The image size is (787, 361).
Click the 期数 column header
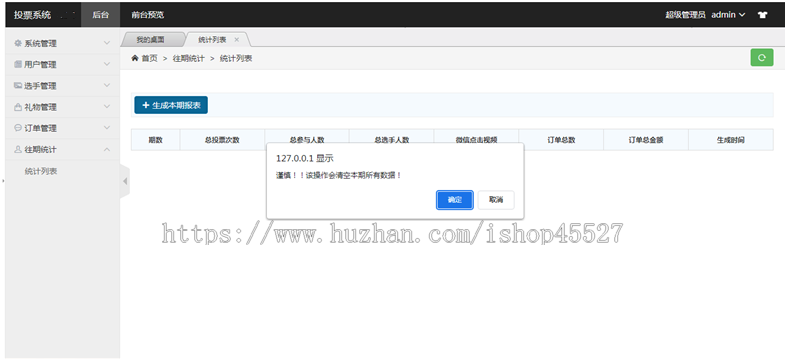(156, 140)
